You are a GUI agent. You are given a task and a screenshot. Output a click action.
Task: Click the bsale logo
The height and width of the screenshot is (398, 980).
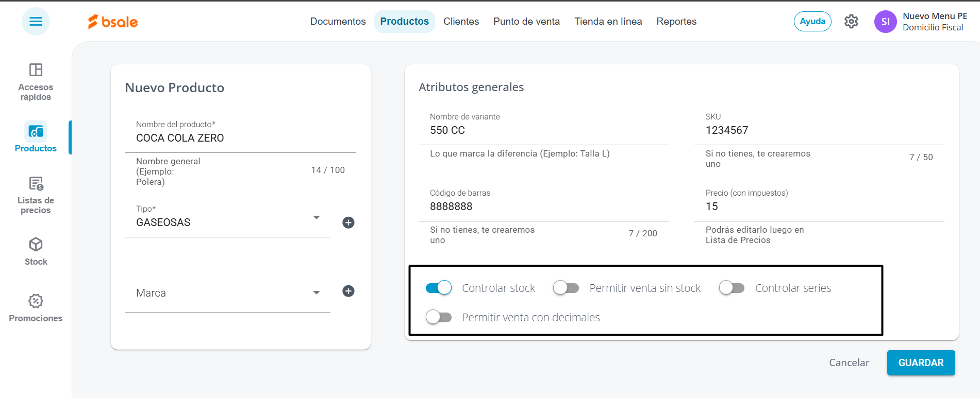tap(113, 22)
